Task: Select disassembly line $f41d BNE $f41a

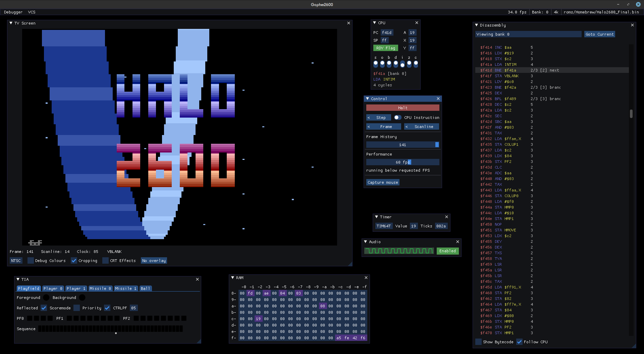Action: pos(552,70)
